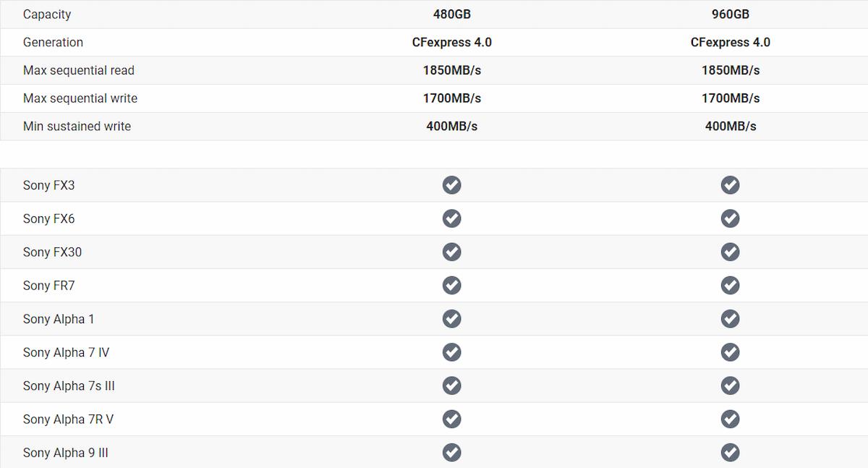Click the "Capacity" row label

[x=47, y=14]
